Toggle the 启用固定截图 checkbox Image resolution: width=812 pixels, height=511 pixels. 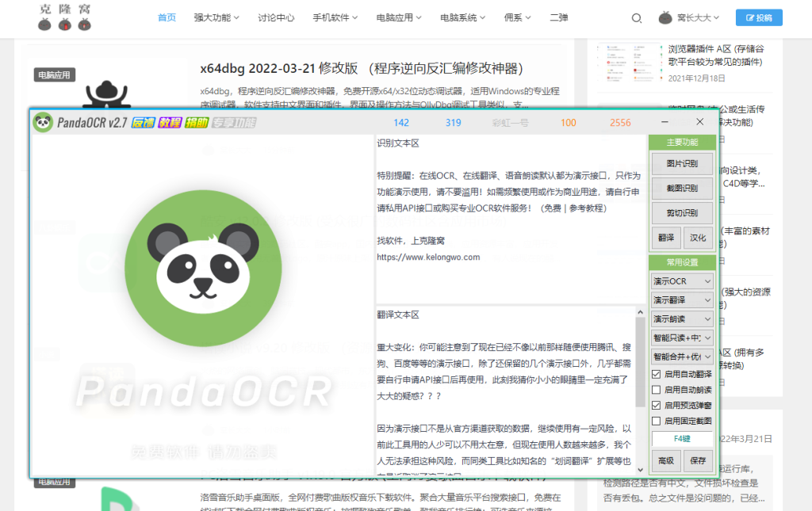(x=656, y=421)
